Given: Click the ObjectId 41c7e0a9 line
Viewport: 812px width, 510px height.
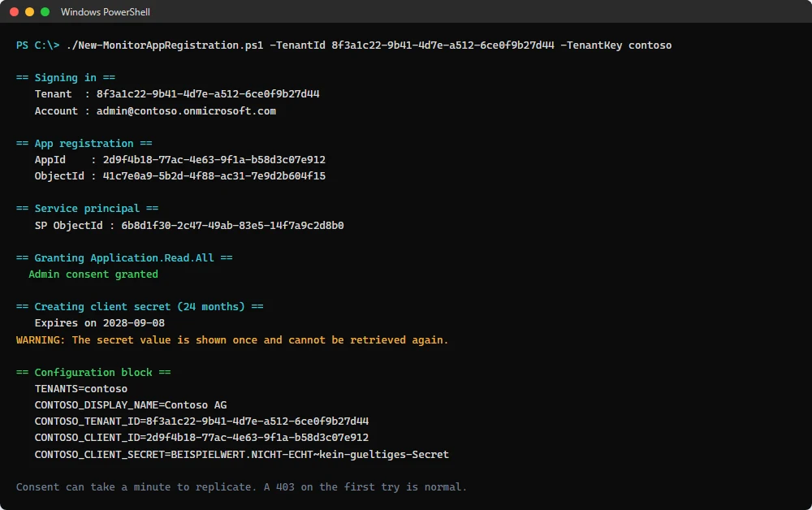Looking at the screenshot, I should pyautogui.click(x=180, y=176).
